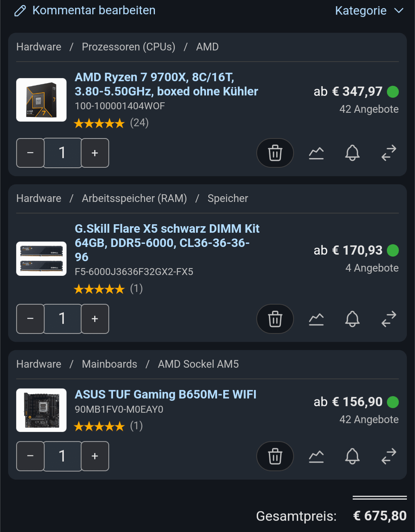The width and height of the screenshot is (415, 532).
Task: Increase quantity of Ryzen 7 9700X
Action: pyautogui.click(x=95, y=153)
